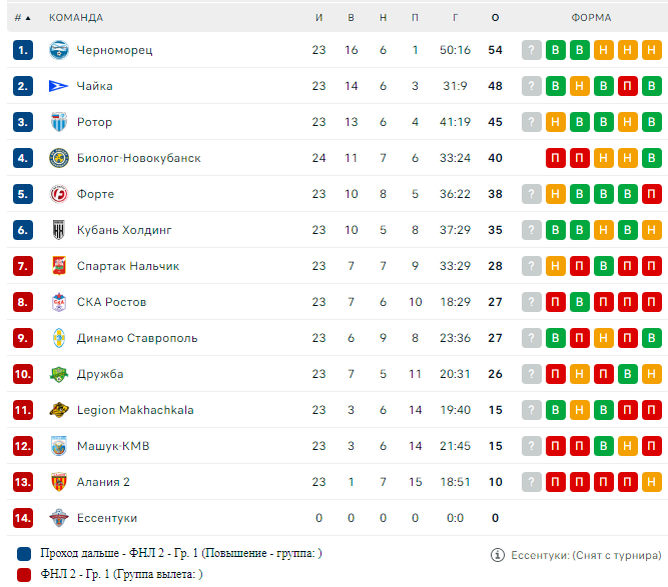Click the info icon beside Ессентуки note

(497, 555)
